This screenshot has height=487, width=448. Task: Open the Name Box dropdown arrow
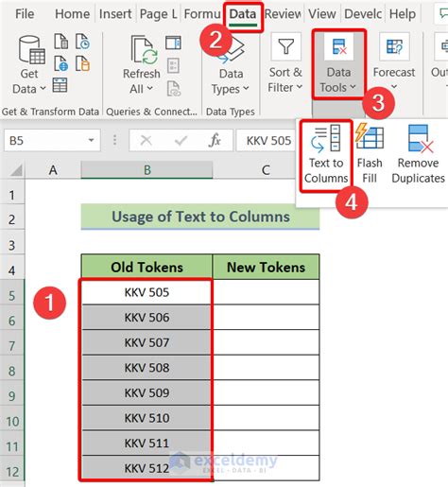pyautogui.click(x=91, y=140)
